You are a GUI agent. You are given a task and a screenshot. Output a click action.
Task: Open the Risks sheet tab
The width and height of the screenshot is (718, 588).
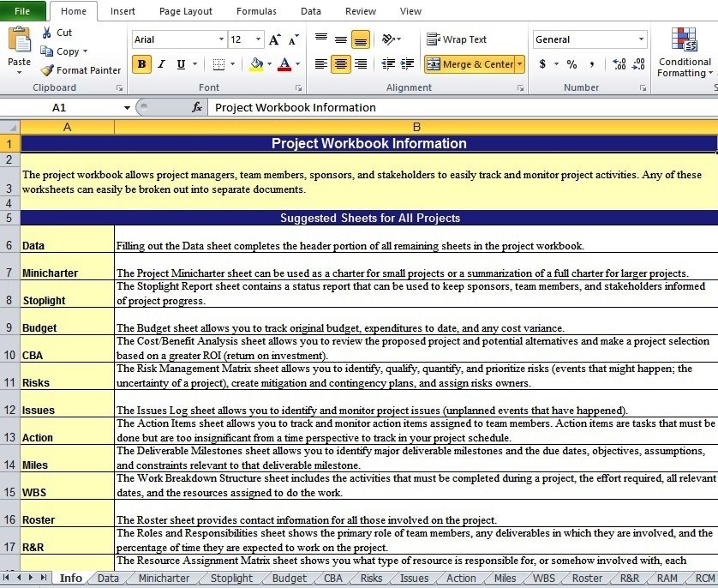coord(371,578)
